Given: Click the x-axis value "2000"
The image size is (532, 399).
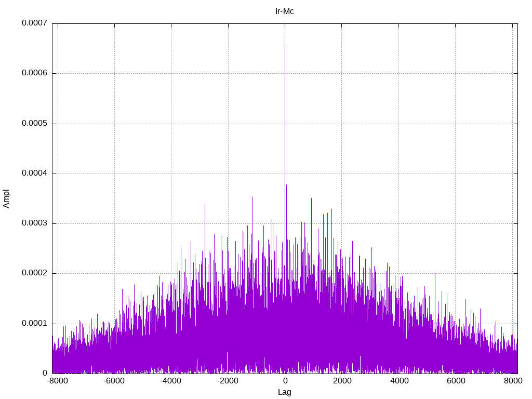Looking at the screenshot, I should (x=342, y=381).
